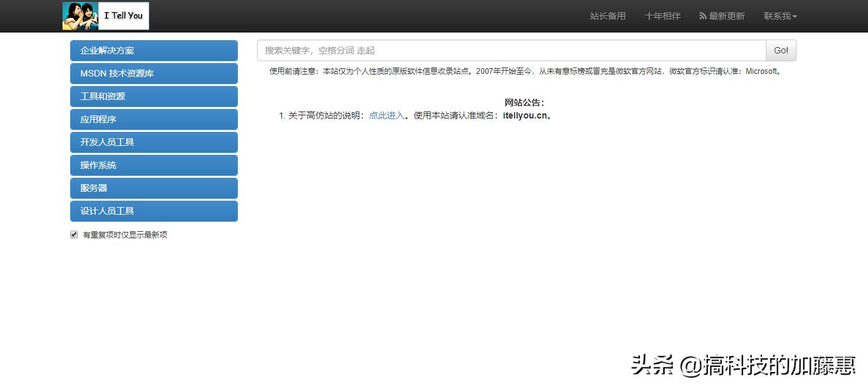The image size is (868, 388).
Task: Select the 应用程序 category
Action: (153, 119)
